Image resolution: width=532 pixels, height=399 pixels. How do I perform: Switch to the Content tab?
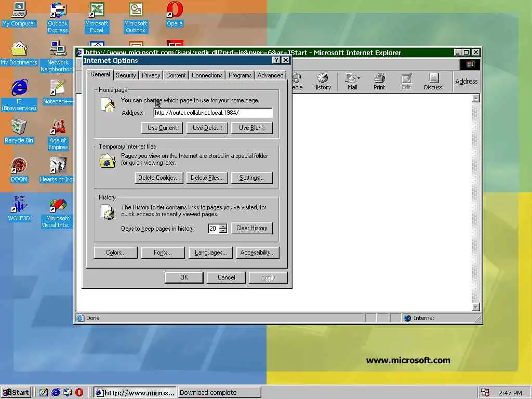[176, 75]
